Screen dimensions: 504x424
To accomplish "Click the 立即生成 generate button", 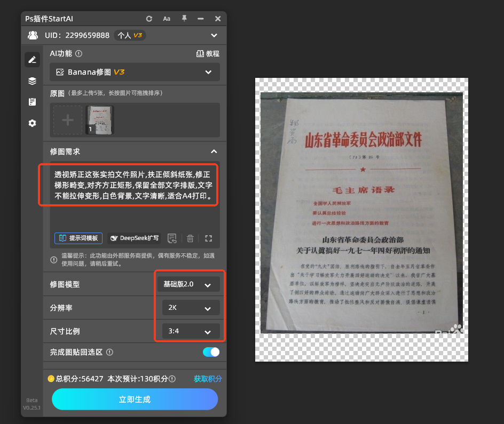I will click(x=135, y=399).
